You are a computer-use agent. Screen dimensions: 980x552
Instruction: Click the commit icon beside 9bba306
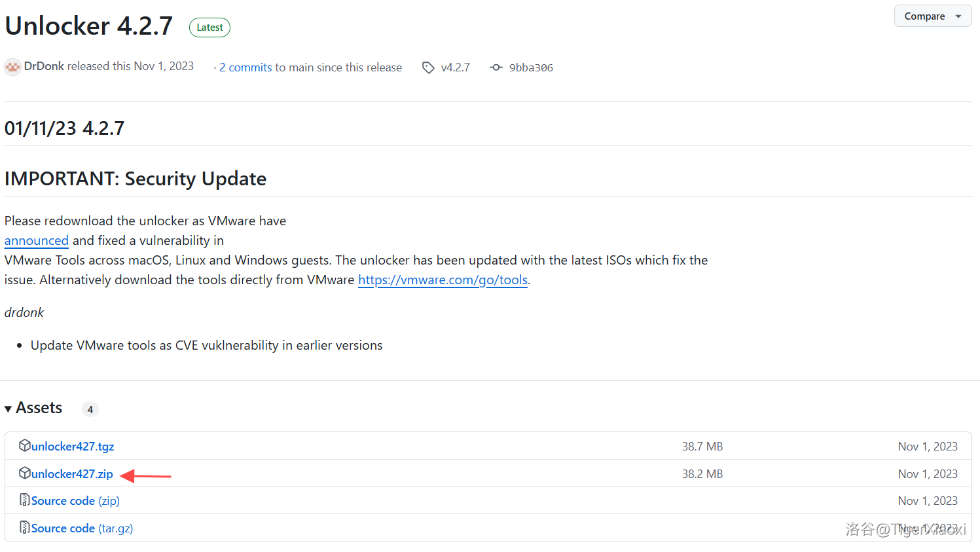coord(496,67)
